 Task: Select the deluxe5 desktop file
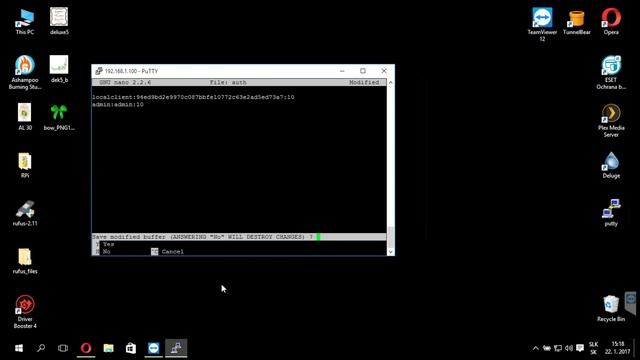[59, 21]
